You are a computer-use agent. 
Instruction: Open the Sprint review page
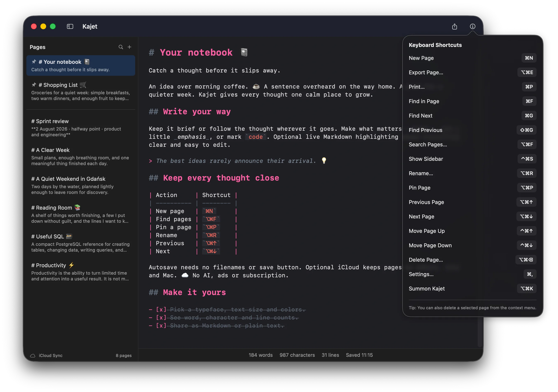point(81,128)
